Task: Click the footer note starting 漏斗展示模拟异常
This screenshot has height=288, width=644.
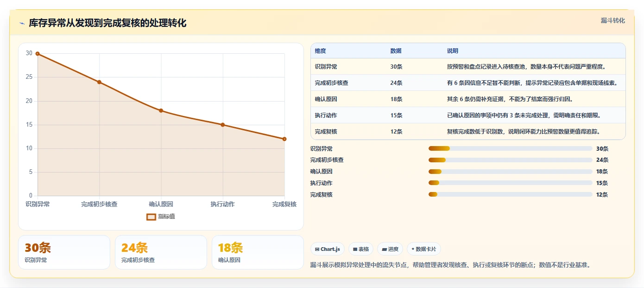Action: 450,265
